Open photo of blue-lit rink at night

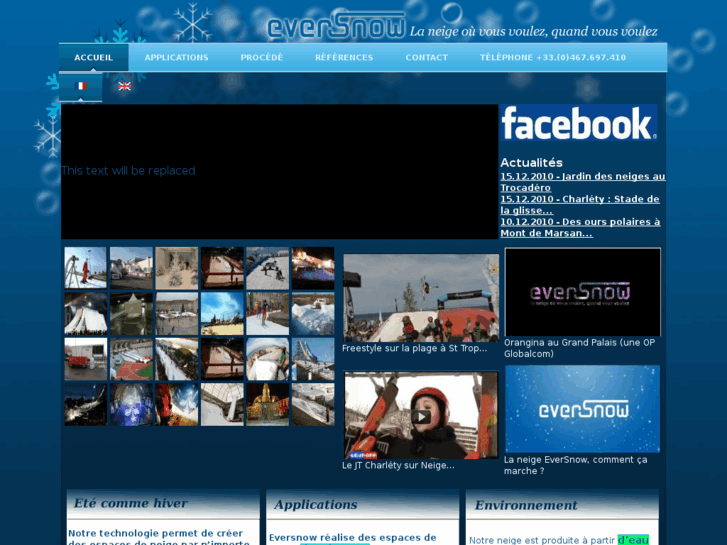[x=313, y=268]
